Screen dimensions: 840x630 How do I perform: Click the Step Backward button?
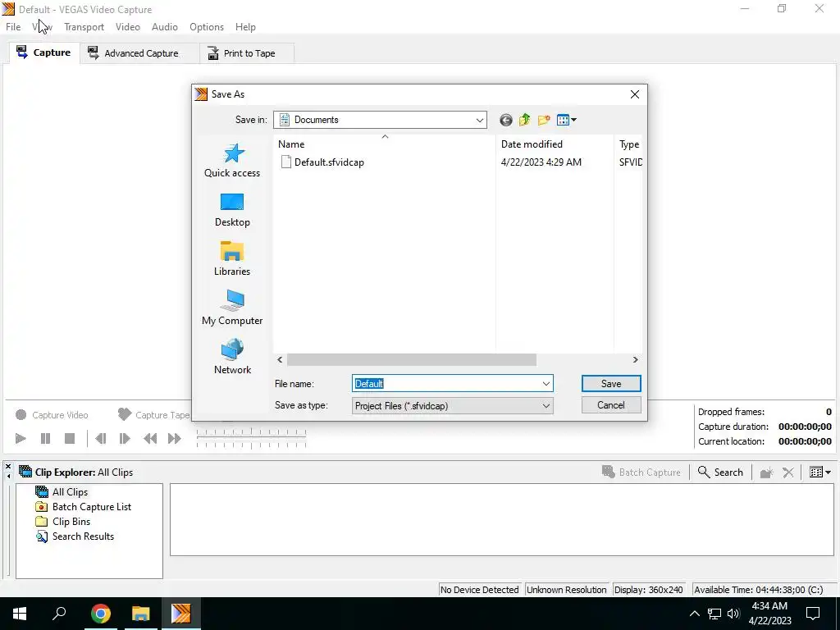[101, 439]
